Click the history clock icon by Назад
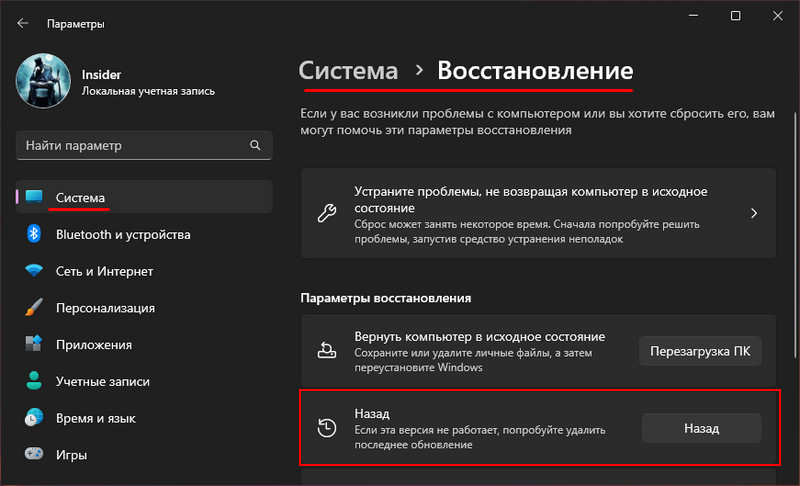Image resolution: width=800 pixels, height=486 pixels. pyautogui.click(x=327, y=428)
